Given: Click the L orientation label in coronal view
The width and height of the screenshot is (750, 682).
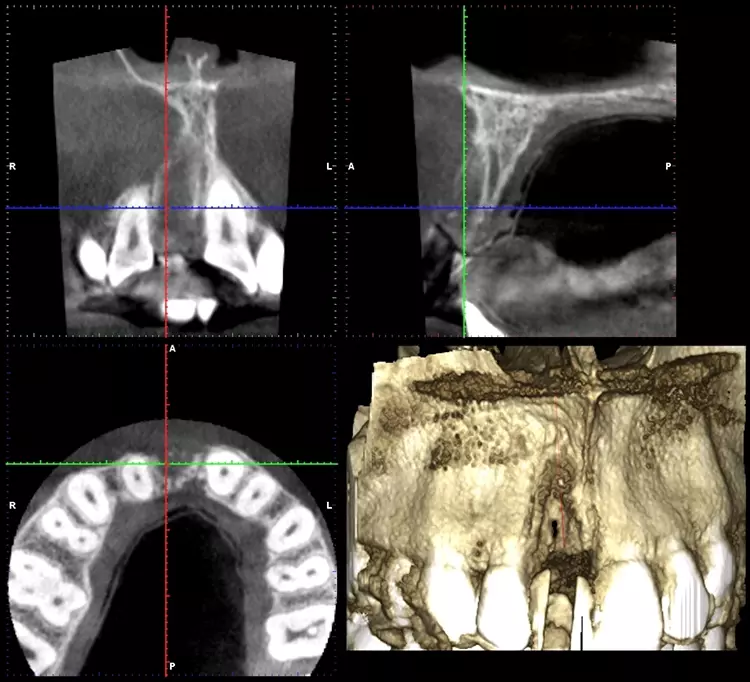Looking at the screenshot, I should 329,166.
